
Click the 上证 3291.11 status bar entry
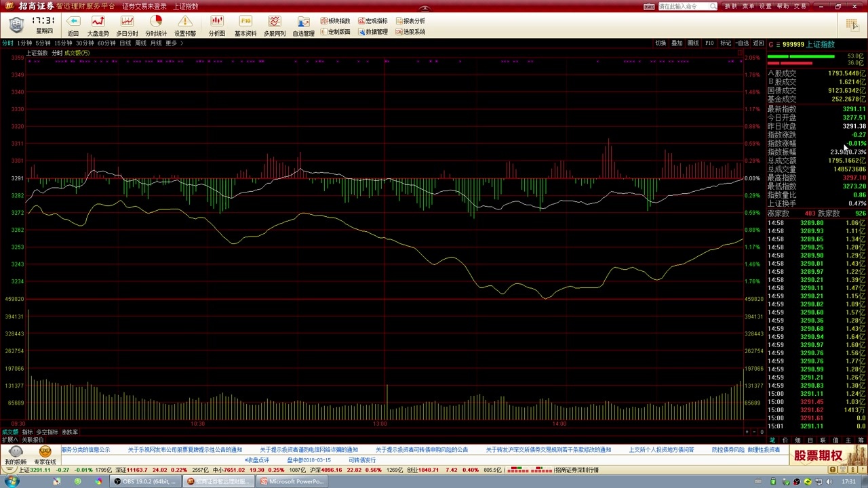point(35,470)
